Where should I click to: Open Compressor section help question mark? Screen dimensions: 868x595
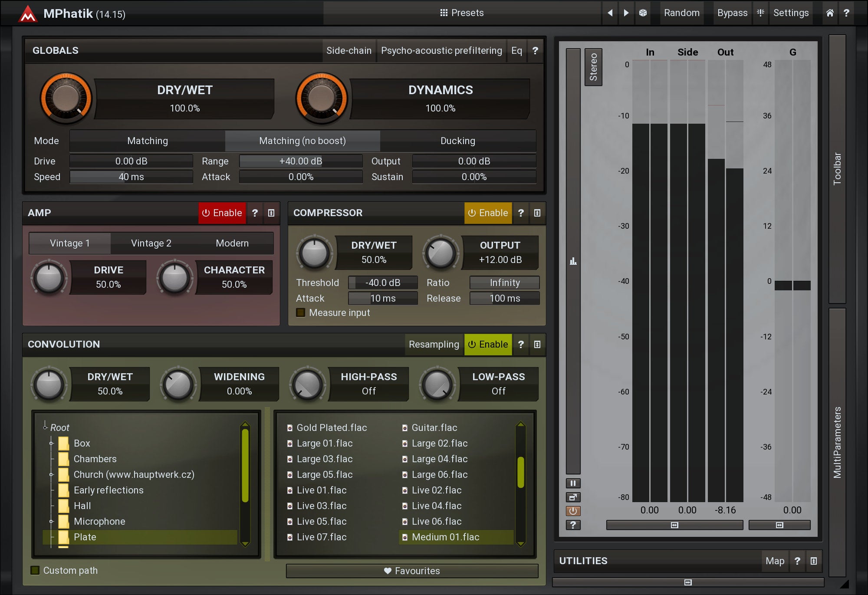pyautogui.click(x=521, y=213)
